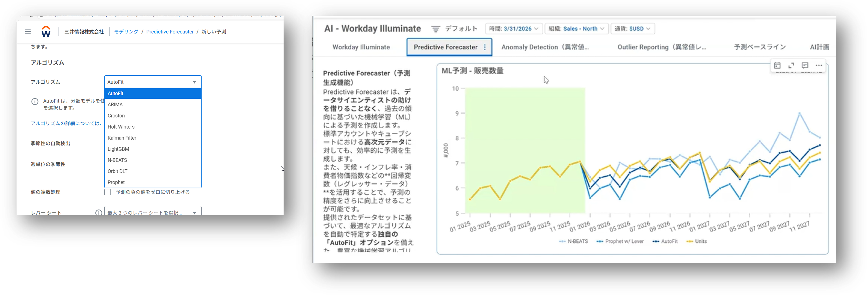Click the filter icon beside デフォルト
Screen dimensions: 868x295
coord(435,29)
